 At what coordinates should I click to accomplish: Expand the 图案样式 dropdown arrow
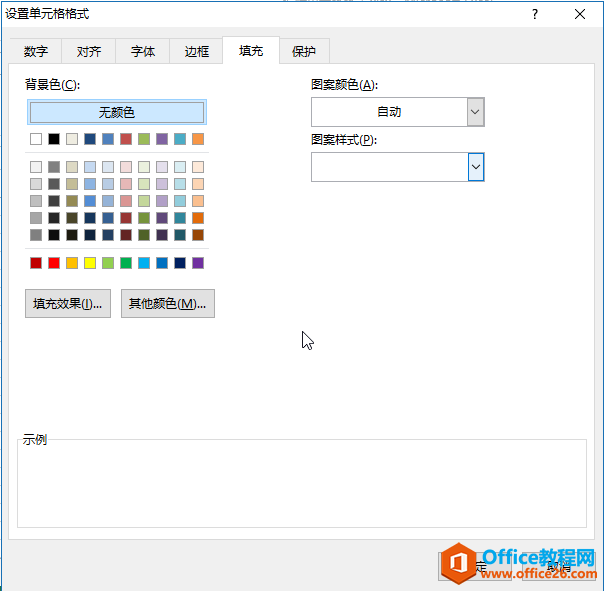[x=476, y=167]
